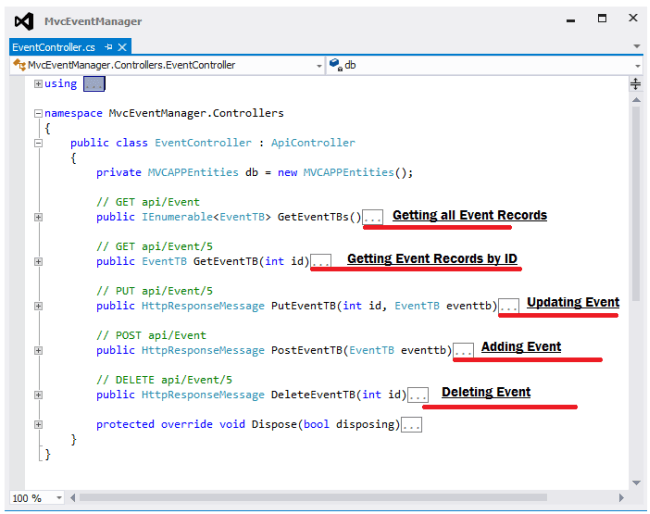The width and height of the screenshot is (650, 514).
Task: Expand the PostEventTB method
Action: [38, 350]
